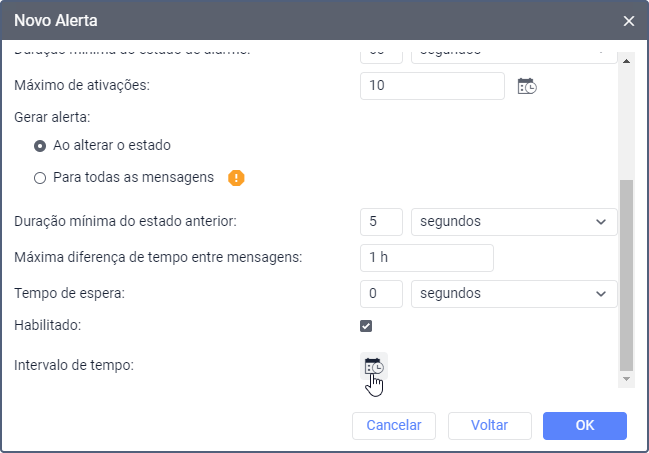Open the Tempo de espera units dropdown
Image resolution: width=649 pixels, height=453 pixels.
click(x=514, y=294)
